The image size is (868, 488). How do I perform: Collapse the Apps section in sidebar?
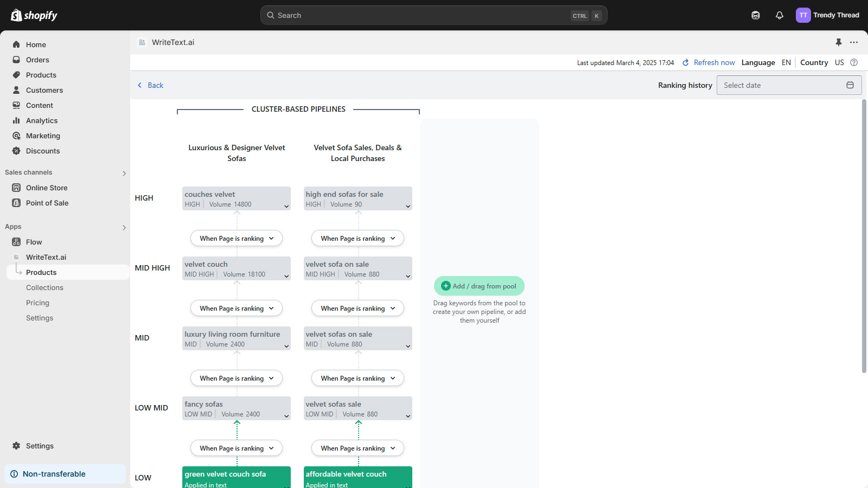pos(124,227)
